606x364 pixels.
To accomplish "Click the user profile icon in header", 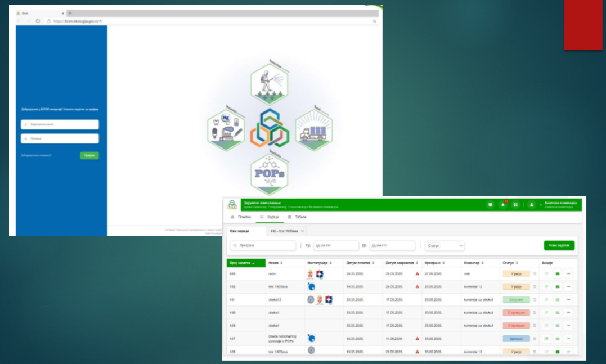I will coord(531,205).
